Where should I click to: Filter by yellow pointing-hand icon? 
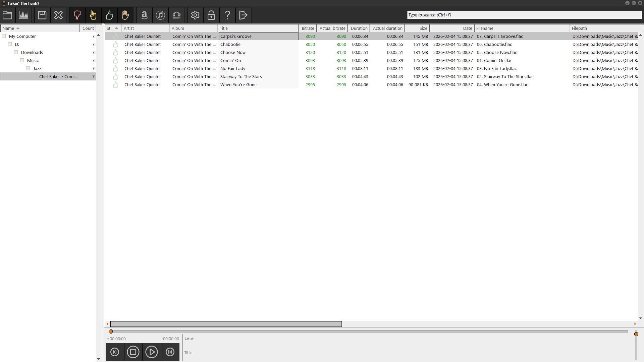click(93, 15)
